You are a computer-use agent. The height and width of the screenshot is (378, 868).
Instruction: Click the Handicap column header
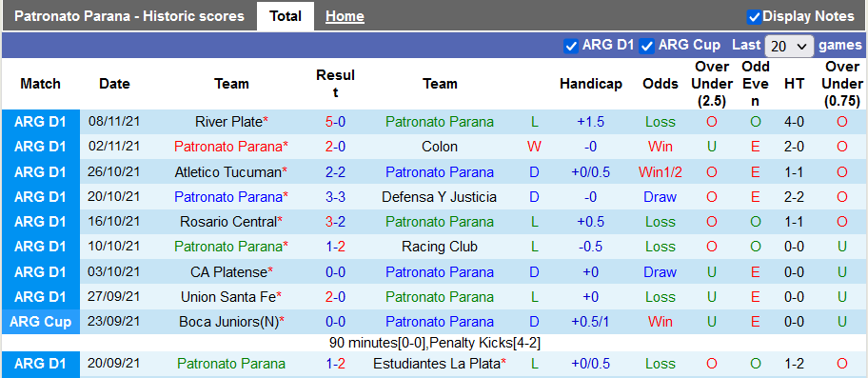tap(591, 84)
